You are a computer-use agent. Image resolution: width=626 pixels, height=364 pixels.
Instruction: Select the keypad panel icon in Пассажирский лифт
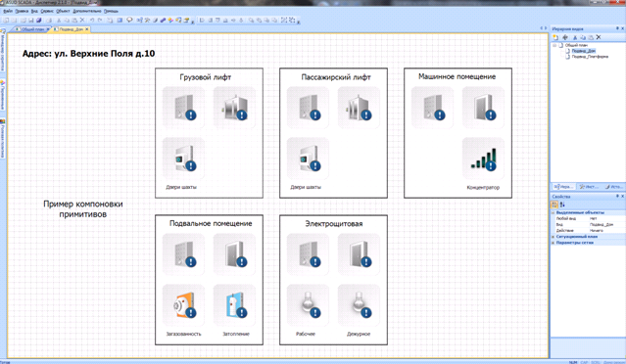point(308,108)
